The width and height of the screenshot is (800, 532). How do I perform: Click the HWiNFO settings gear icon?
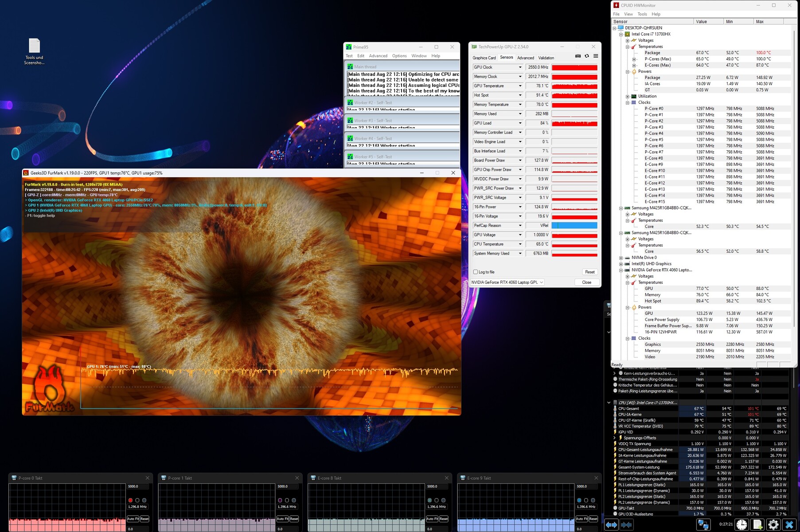pos(773,525)
